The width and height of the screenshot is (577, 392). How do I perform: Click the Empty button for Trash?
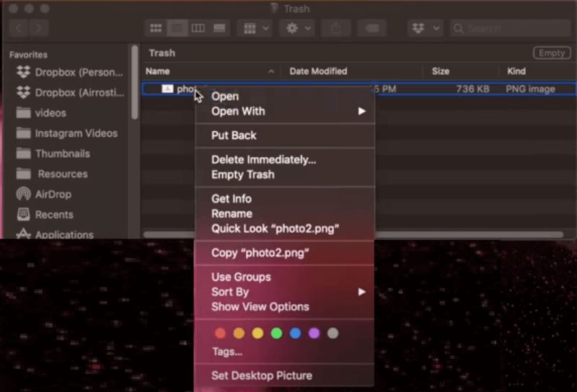[551, 53]
